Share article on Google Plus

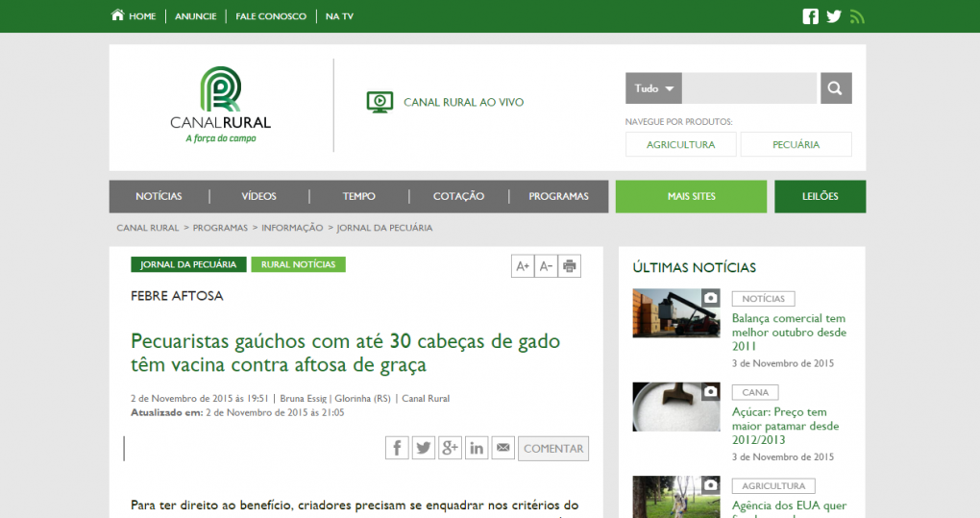pyautogui.click(x=450, y=448)
